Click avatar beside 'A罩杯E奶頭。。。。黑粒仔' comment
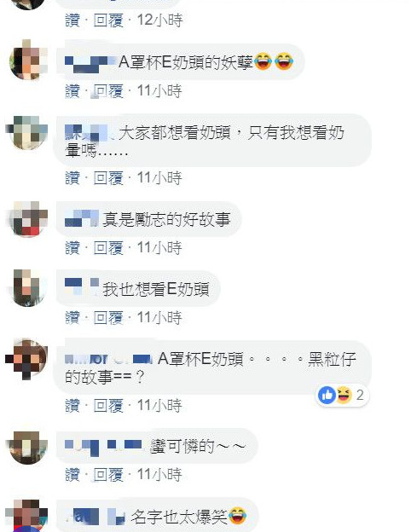This screenshot has width=411, height=532. 26,359
